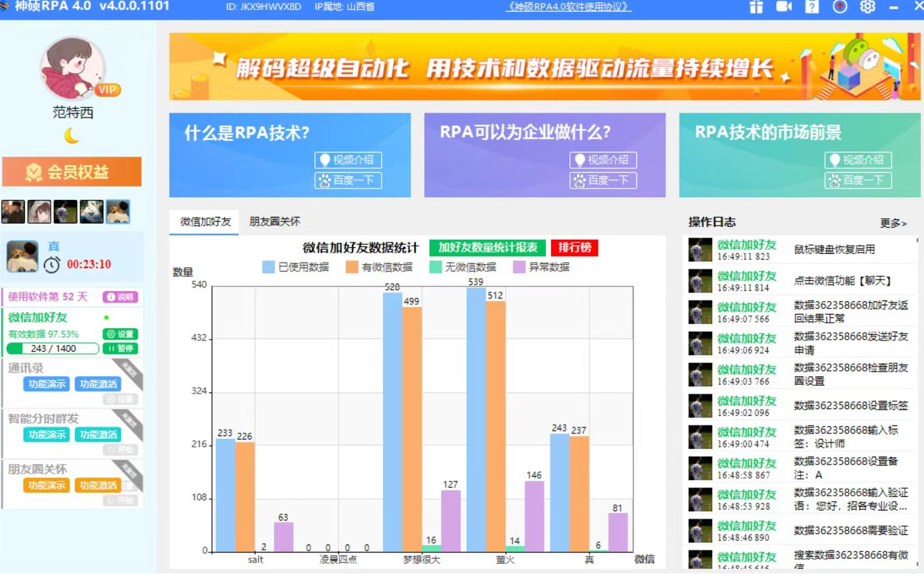Toggle the 已使用数据 blue legend swatch
Viewport: 924px width, 574px height.
(x=269, y=267)
